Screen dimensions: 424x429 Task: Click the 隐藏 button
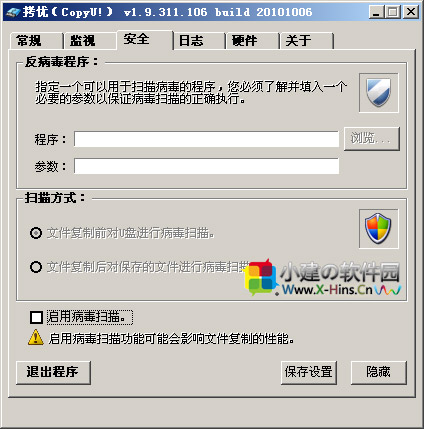point(379,372)
